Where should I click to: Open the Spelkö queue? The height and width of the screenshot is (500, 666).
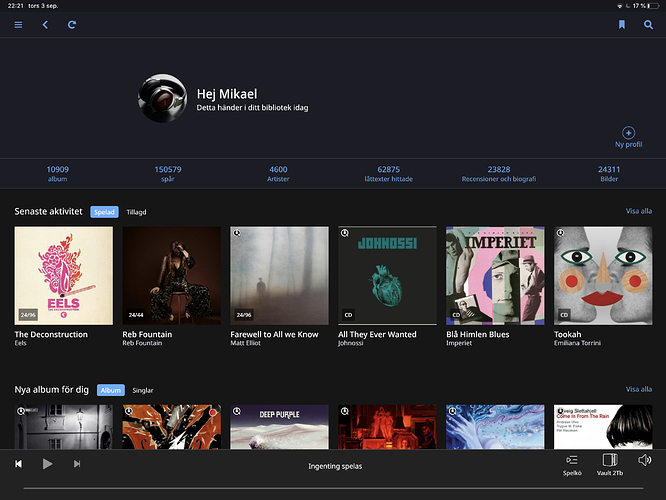(572, 465)
